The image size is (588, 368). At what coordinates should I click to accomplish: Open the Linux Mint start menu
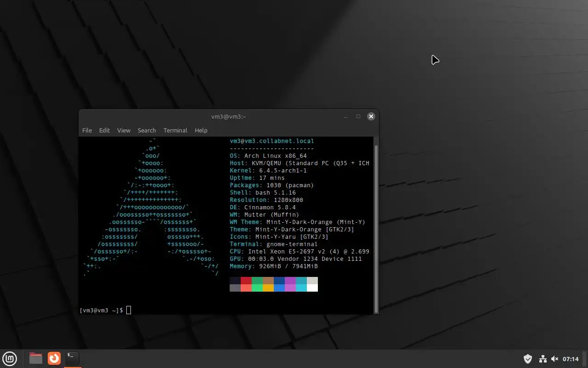pos(10,358)
